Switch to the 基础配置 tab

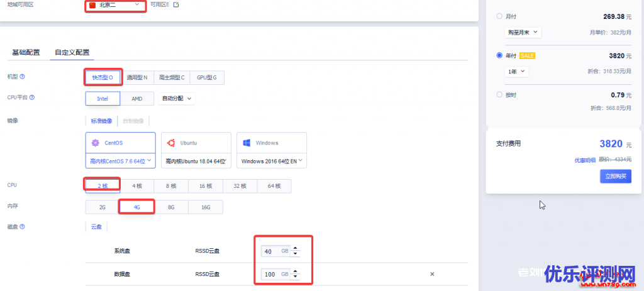26,53
